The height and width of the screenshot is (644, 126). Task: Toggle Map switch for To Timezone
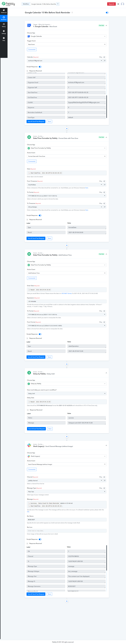coord(105,204)
